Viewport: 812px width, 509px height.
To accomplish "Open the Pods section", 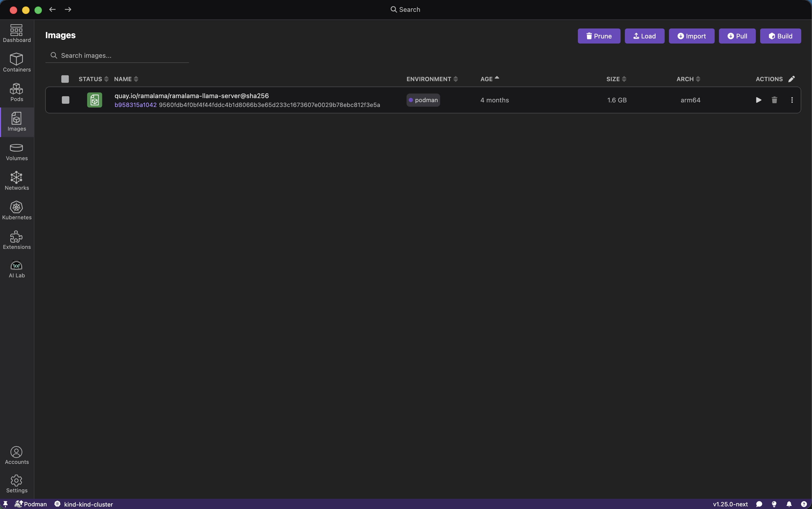I will (x=17, y=92).
